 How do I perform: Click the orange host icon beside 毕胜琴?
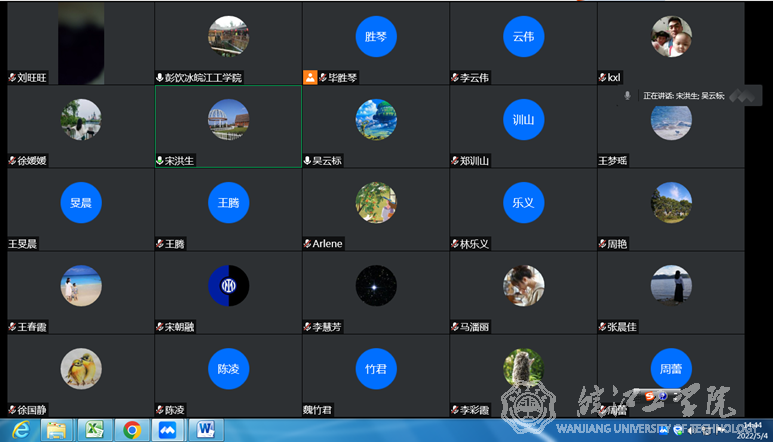[310, 77]
